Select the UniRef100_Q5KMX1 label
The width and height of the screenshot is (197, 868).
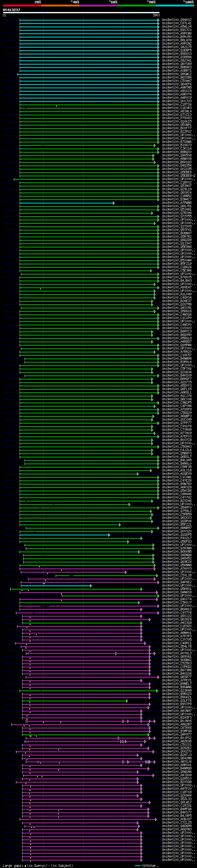tap(177, 589)
